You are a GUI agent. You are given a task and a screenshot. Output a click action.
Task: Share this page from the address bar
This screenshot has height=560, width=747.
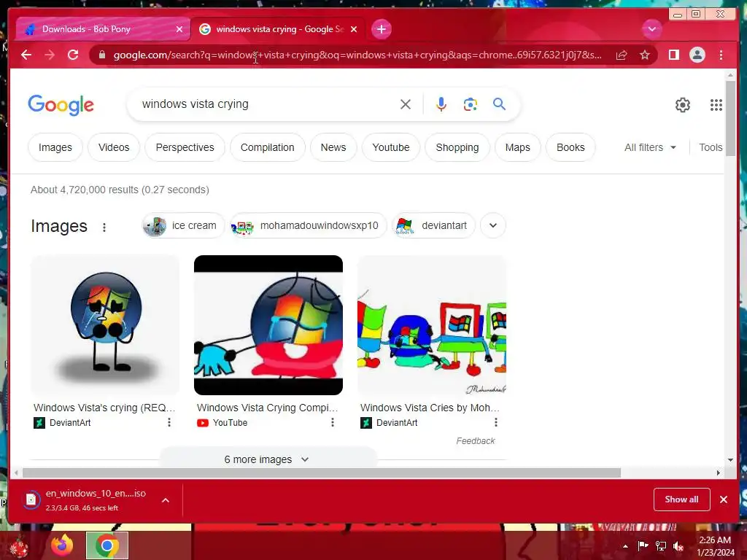[x=622, y=55]
